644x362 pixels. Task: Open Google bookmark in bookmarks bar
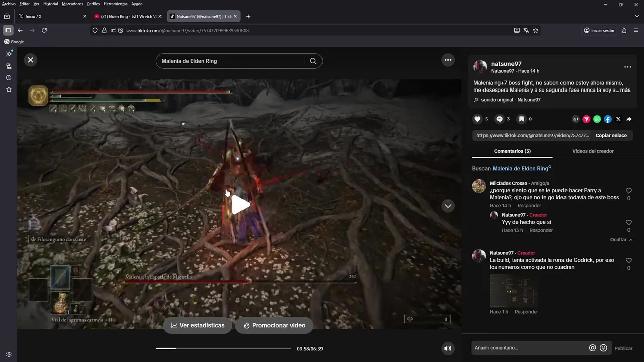point(14,42)
